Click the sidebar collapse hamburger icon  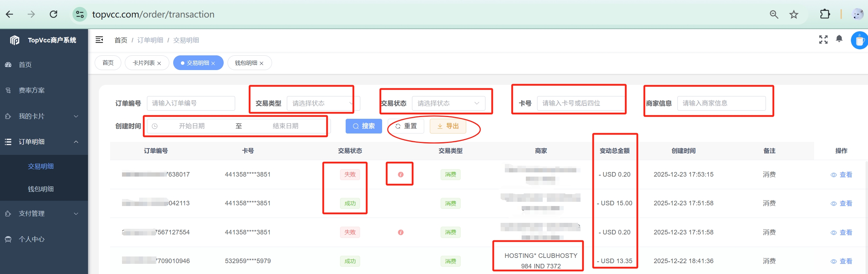click(99, 40)
